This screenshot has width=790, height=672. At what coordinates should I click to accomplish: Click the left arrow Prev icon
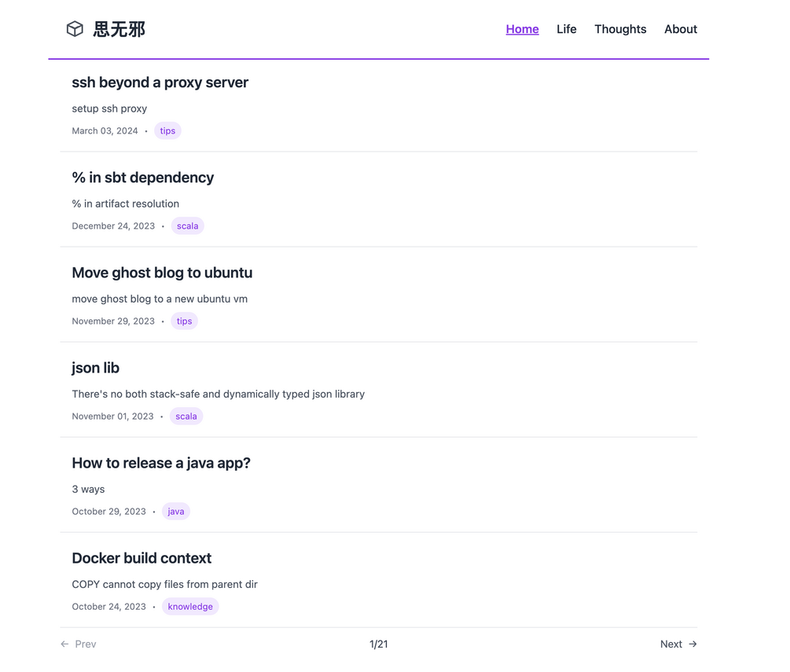(x=64, y=644)
